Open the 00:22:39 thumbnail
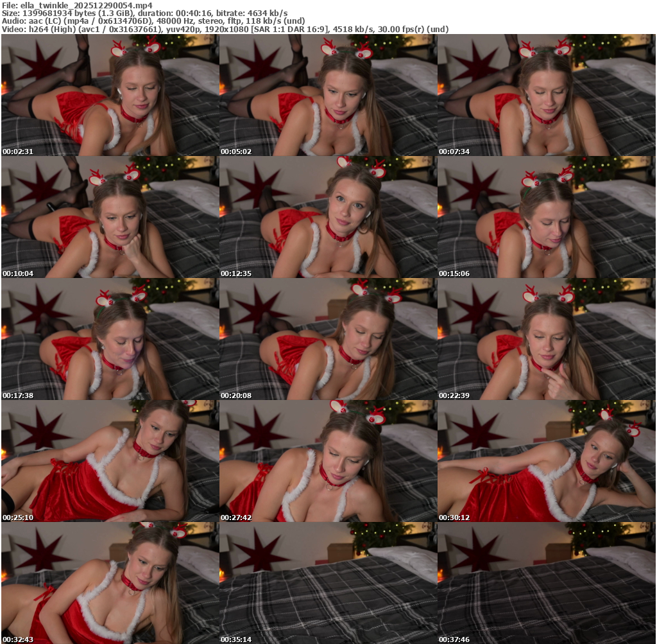 click(x=546, y=339)
